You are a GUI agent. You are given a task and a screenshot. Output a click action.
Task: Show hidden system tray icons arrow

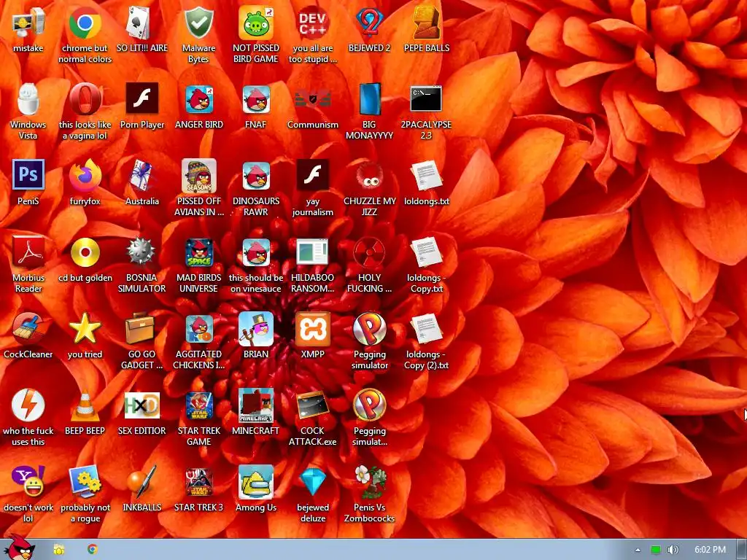click(638, 550)
